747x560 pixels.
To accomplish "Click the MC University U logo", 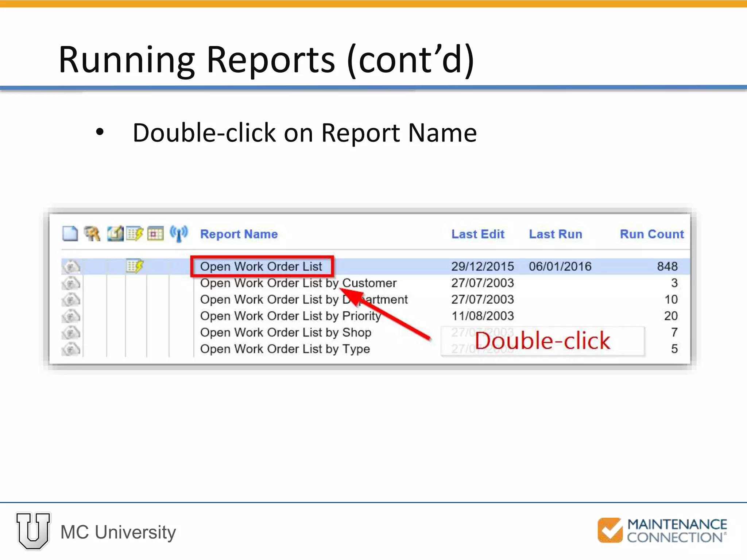I will pos(33,531).
